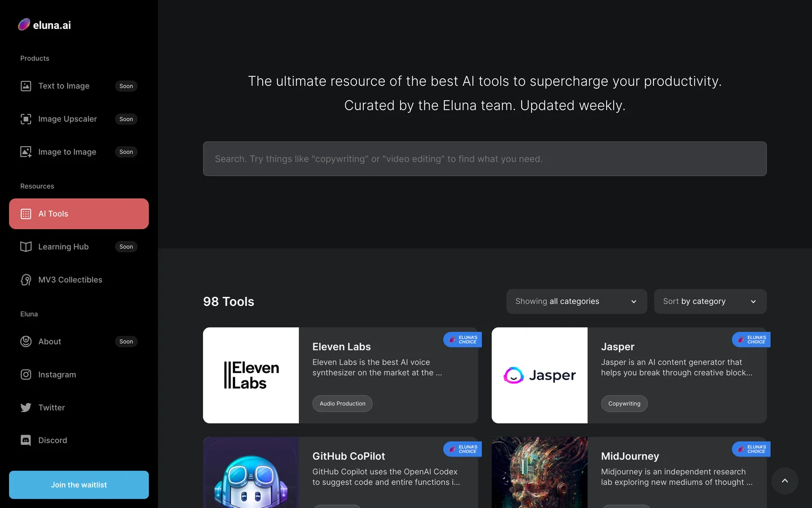Click the eluna.ai logo icon
This screenshot has height=508, width=812.
[24, 24]
